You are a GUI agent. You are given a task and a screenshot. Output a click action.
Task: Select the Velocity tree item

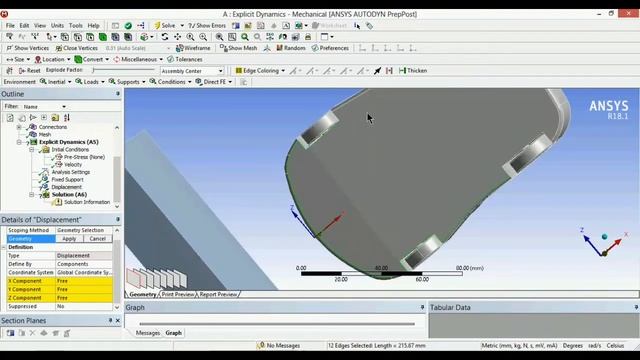coord(73,164)
